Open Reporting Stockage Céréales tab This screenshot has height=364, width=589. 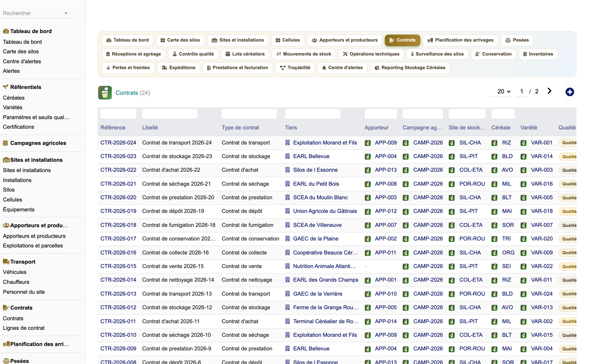[410, 68]
